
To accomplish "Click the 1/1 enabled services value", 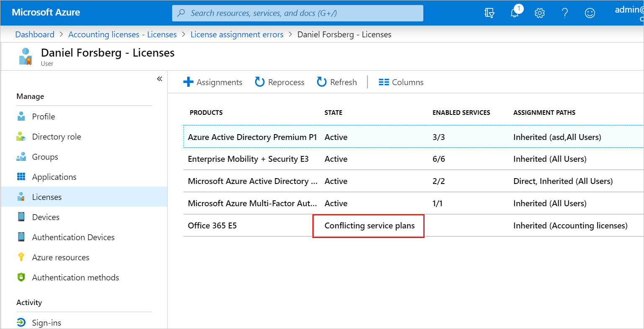I will pyautogui.click(x=437, y=203).
